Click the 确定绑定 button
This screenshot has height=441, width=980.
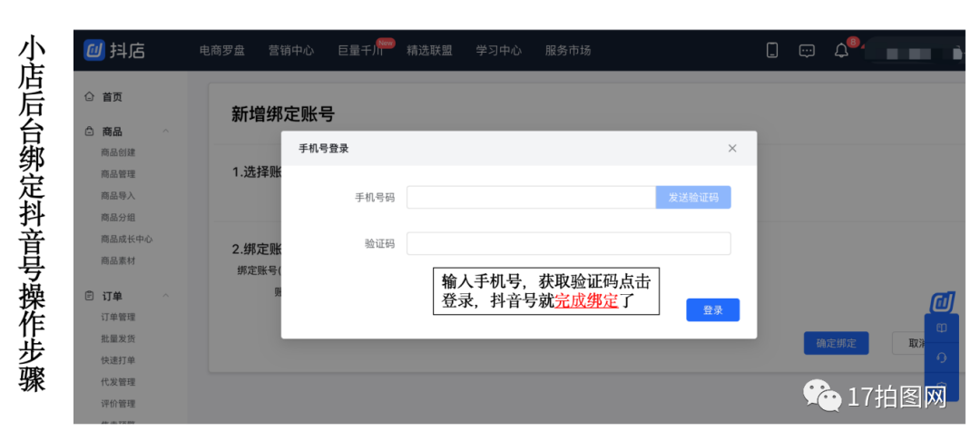point(837,343)
